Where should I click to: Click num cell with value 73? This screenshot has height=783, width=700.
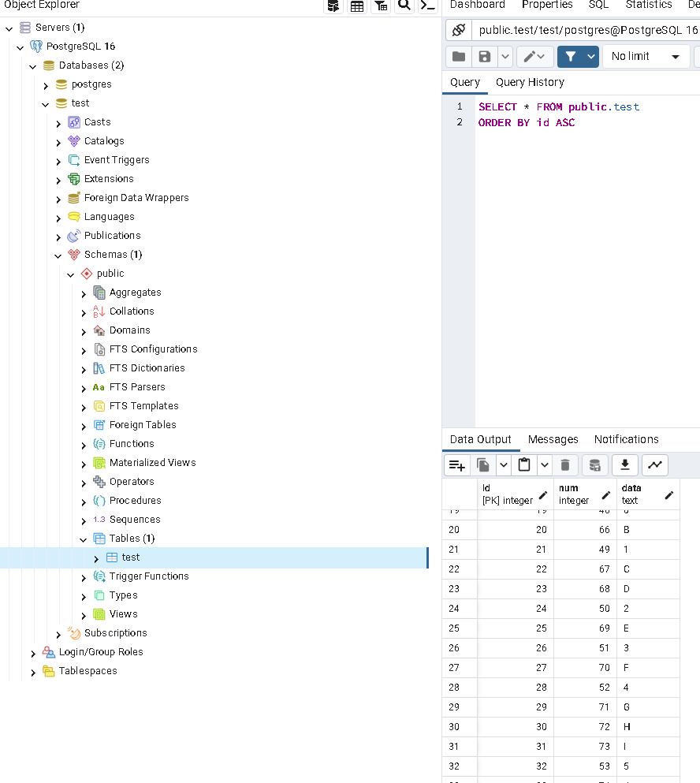pos(585,747)
